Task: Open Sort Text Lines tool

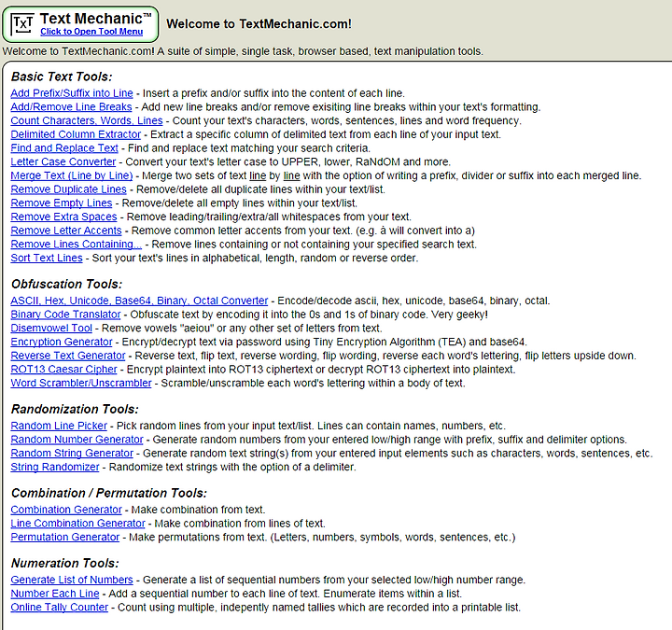Action: [47, 258]
